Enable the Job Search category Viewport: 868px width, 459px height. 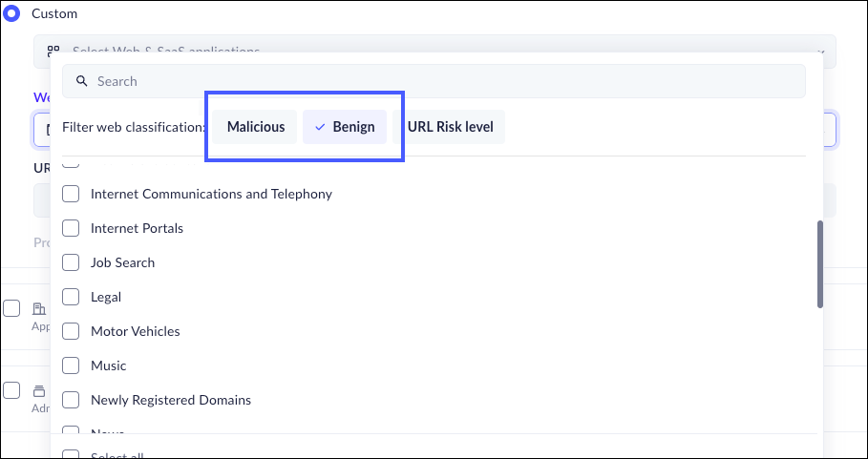(x=71, y=263)
